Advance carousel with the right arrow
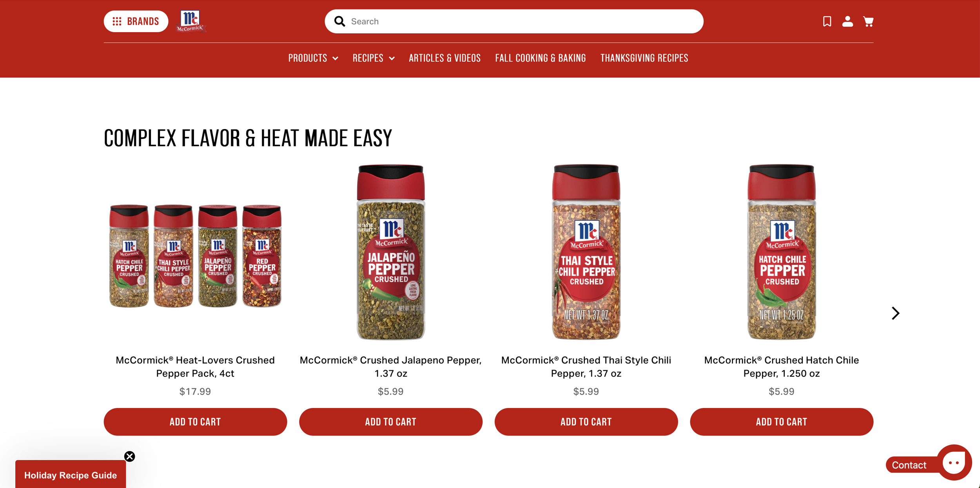This screenshot has height=488, width=980. click(895, 313)
